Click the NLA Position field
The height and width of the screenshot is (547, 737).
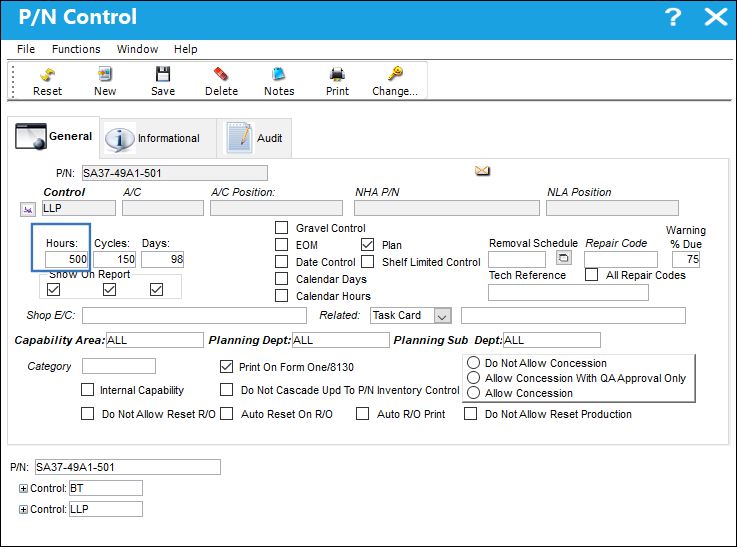point(612,208)
